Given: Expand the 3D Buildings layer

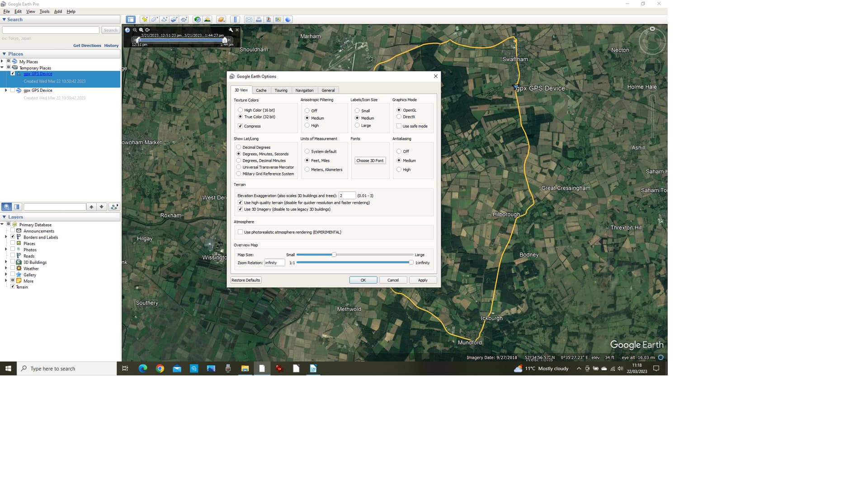Looking at the screenshot, I should click(6, 262).
